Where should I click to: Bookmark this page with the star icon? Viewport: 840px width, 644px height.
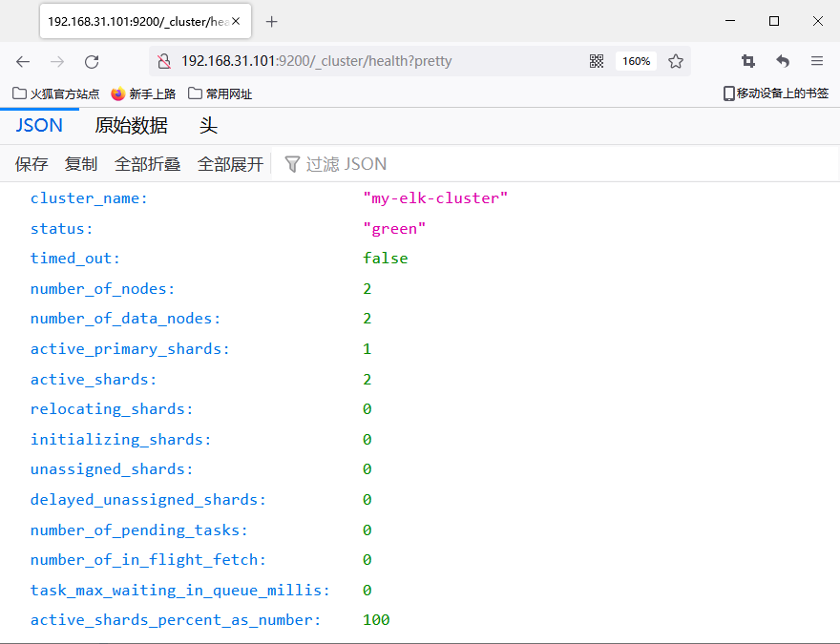(676, 61)
